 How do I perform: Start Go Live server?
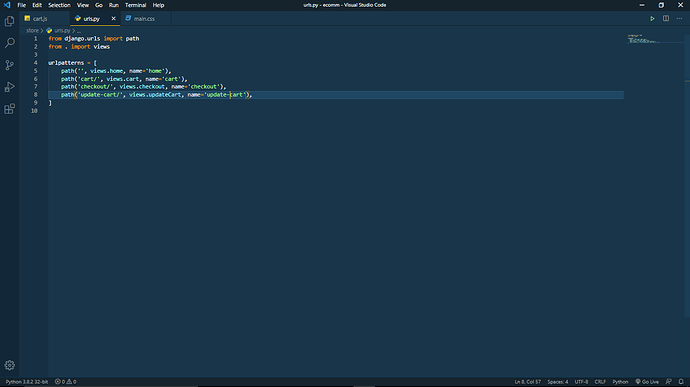(x=647, y=382)
